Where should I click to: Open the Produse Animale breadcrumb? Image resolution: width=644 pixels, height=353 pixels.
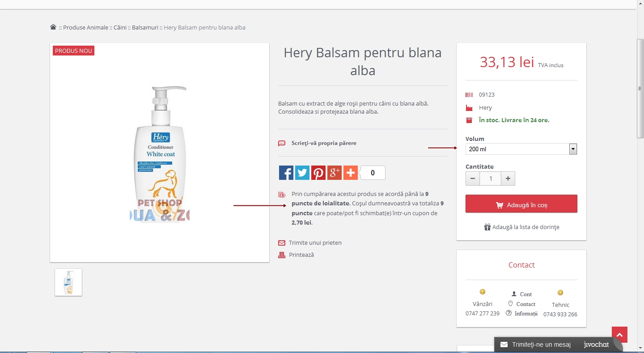point(85,27)
